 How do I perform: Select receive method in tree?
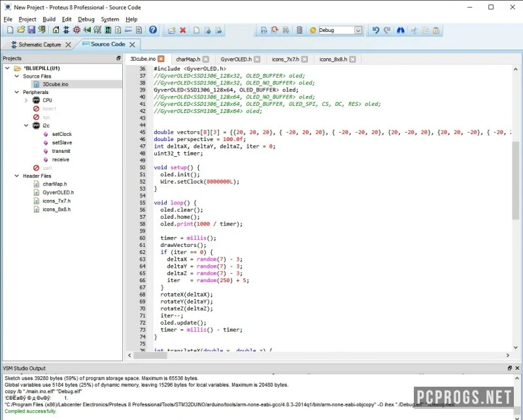pos(60,159)
